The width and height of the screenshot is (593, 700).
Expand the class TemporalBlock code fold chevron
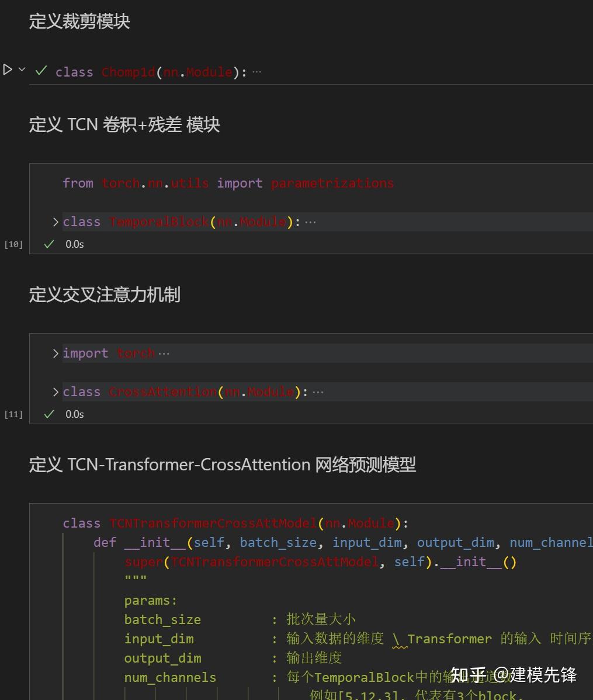55,221
